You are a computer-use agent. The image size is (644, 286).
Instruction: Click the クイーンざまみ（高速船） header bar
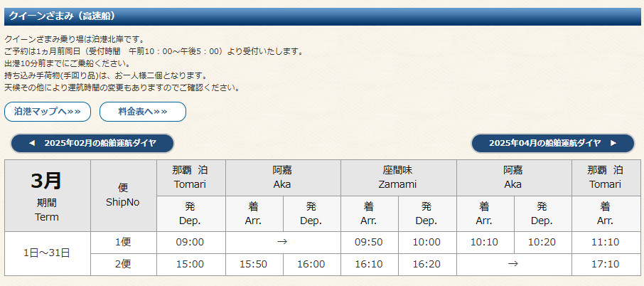point(323,16)
